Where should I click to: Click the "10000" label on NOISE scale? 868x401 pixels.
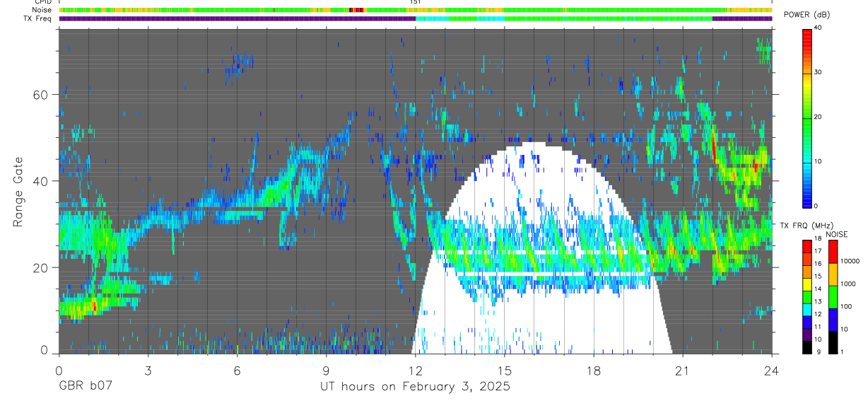(x=850, y=261)
